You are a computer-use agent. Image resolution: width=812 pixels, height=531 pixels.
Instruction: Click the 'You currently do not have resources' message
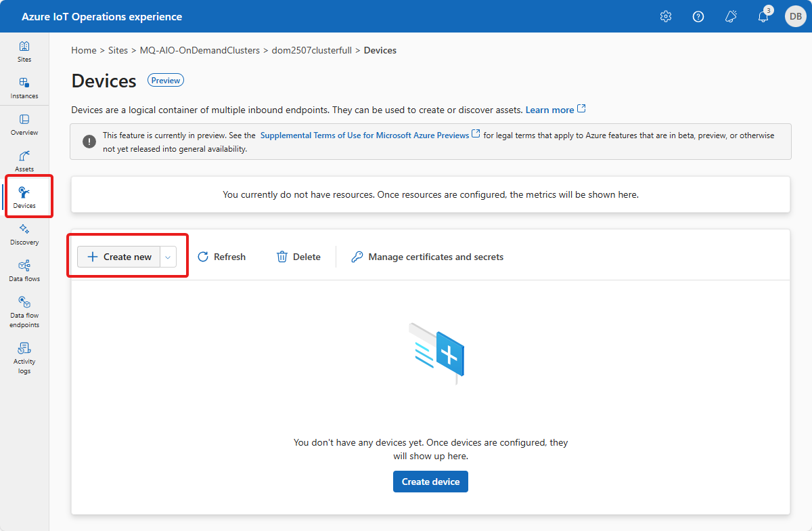click(x=430, y=194)
